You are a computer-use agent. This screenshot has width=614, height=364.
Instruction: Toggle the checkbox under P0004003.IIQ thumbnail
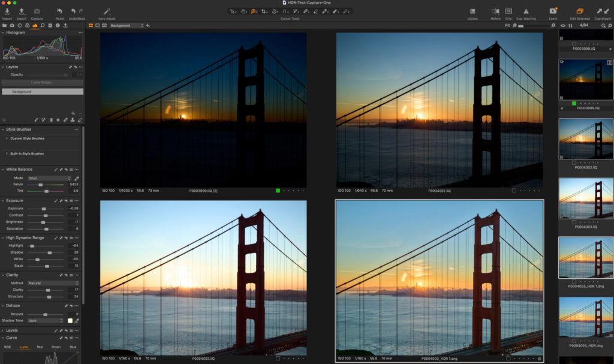click(574, 222)
